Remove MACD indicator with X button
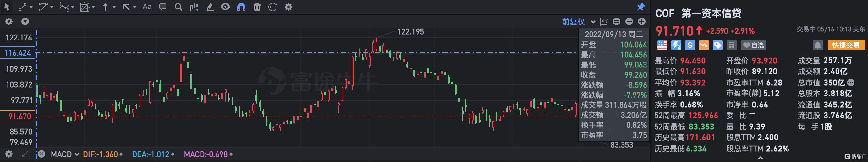The height and width of the screenshot is (162, 868). coord(41,154)
